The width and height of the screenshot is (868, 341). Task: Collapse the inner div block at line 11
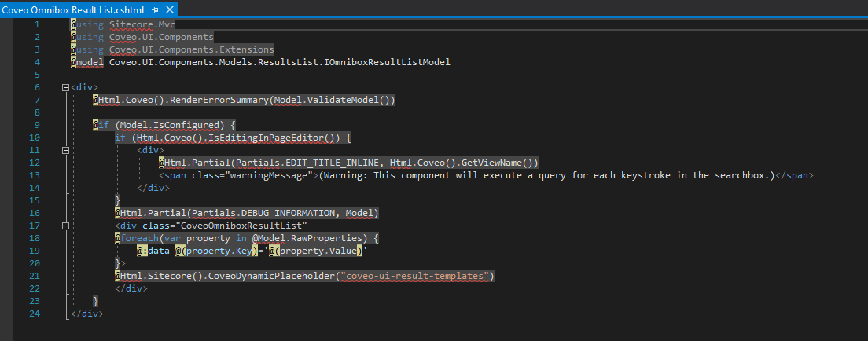coord(66,150)
